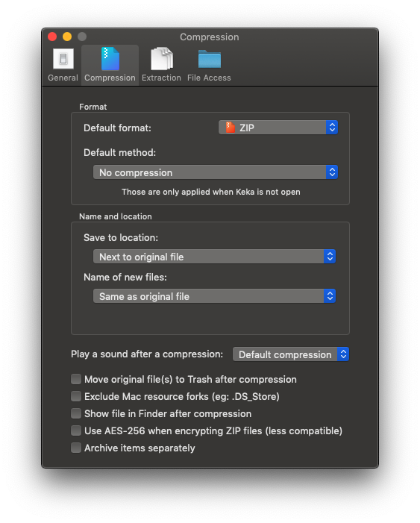Enable AES-256 encryption for ZIP files
The height and width of the screenshot is (523, 420).
pos(76,430)
